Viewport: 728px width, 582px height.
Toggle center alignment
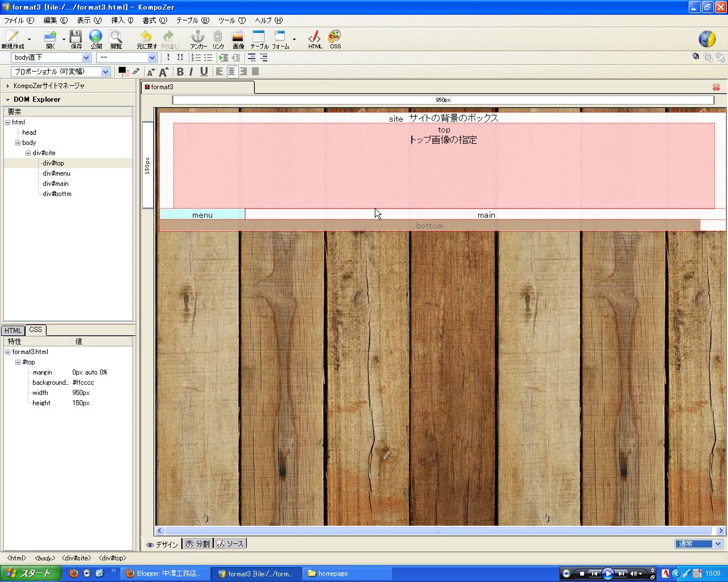231,72
